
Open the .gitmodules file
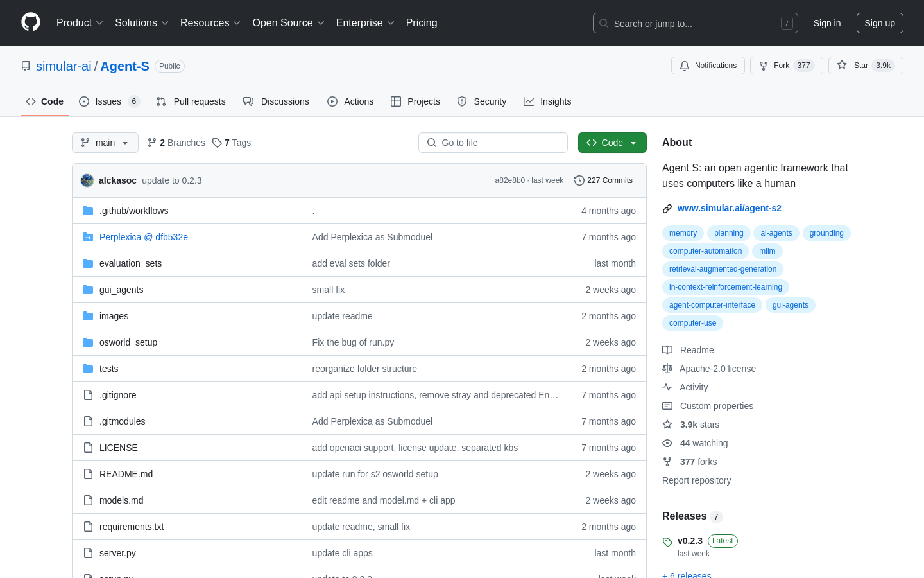click(122, 421)
